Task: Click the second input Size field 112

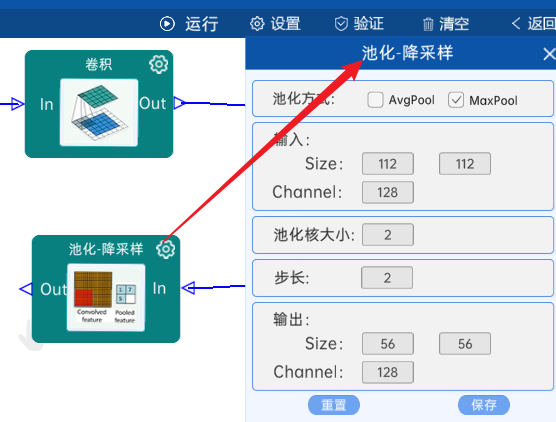Action: (x=465, y=163)
